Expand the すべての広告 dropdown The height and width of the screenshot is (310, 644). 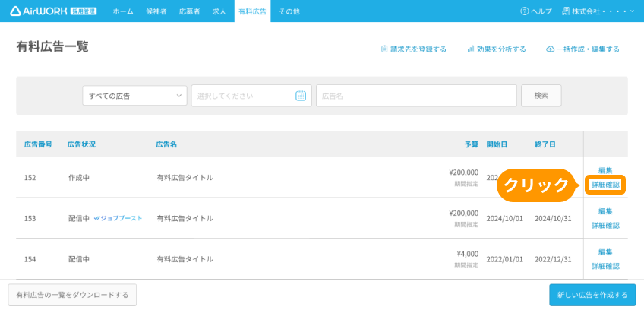coord(134,96)
